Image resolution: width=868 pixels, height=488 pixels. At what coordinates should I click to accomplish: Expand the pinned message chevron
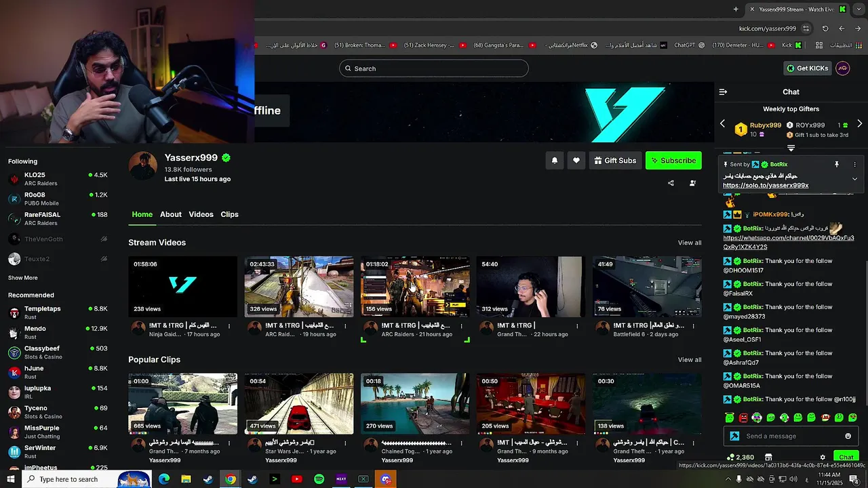coord(854,179)
